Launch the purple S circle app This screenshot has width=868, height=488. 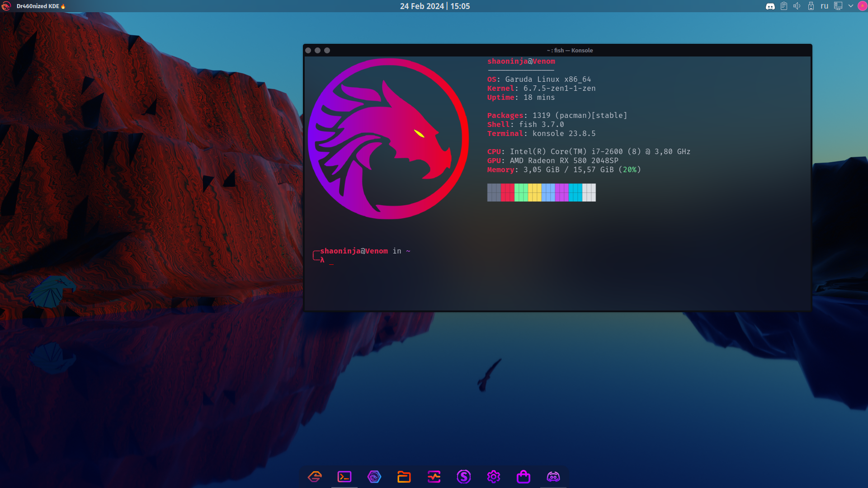464,477
